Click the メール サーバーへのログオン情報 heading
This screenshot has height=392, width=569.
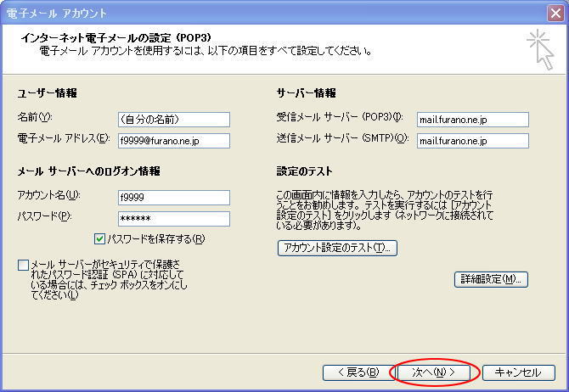pyautogui.click(x=89, y=171)
